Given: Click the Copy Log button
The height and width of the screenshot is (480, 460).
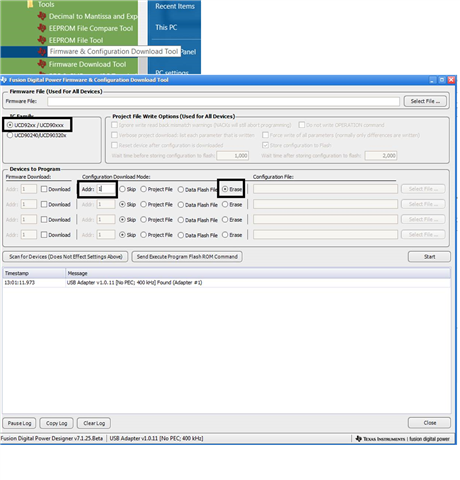Looking at the screenshot, I should [56, 423].
